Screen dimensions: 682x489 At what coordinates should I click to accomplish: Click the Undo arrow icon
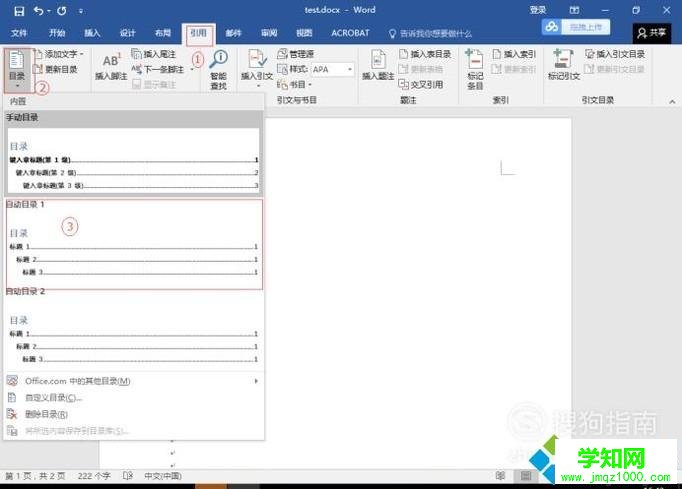38,11
